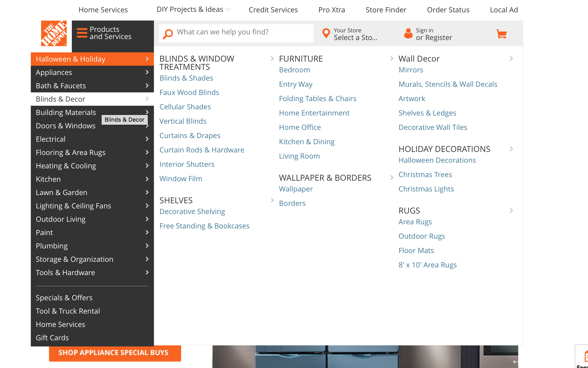
Task: Open the Christmas Trees link
Action: tap(425, 175)
